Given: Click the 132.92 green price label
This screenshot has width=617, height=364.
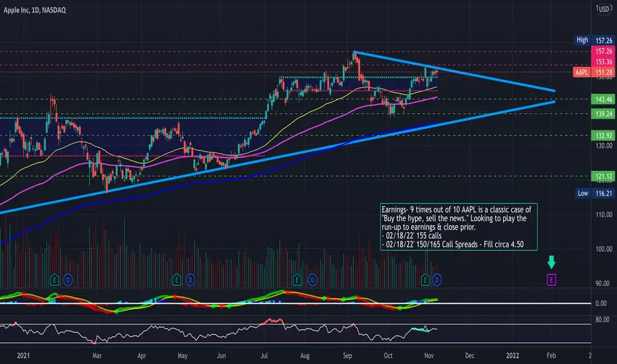Looking at the screenshot, I should (x=603, y=136).
